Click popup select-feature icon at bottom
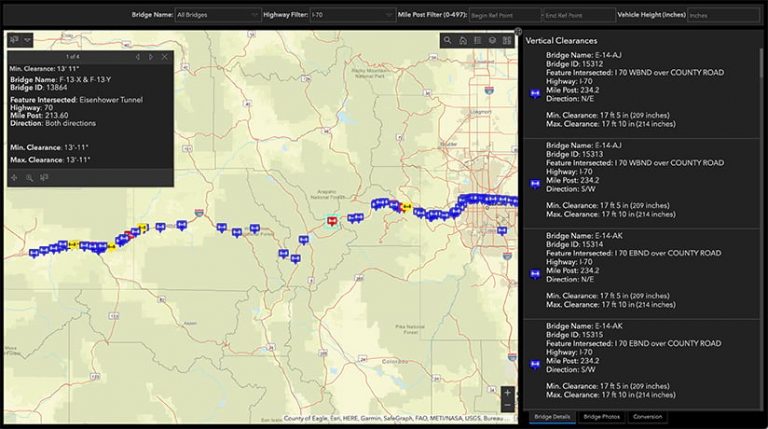This screenshot has width=768, height=429. click(44, 178)
